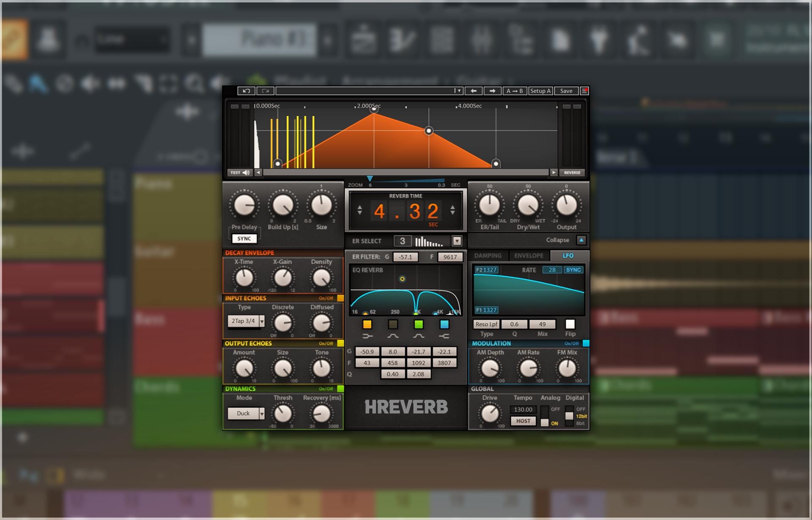Open LFO Type field Reso Lpf

[x=486, y=324]
